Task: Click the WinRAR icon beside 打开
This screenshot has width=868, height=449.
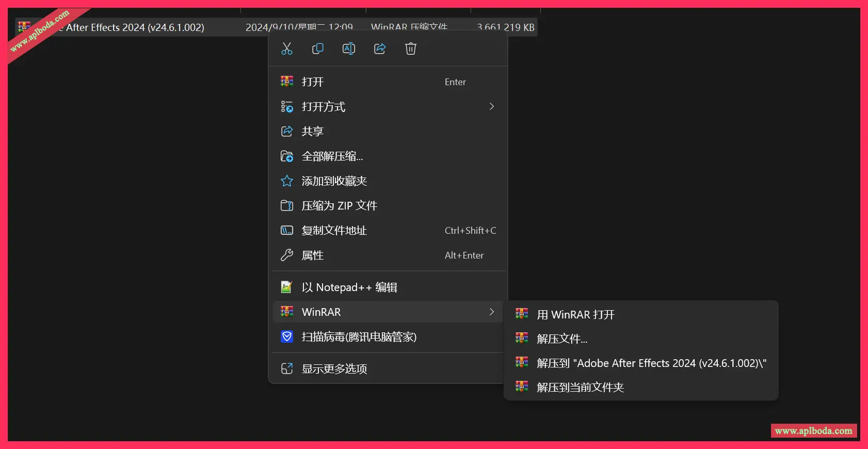Action: (x=287, y=81)
